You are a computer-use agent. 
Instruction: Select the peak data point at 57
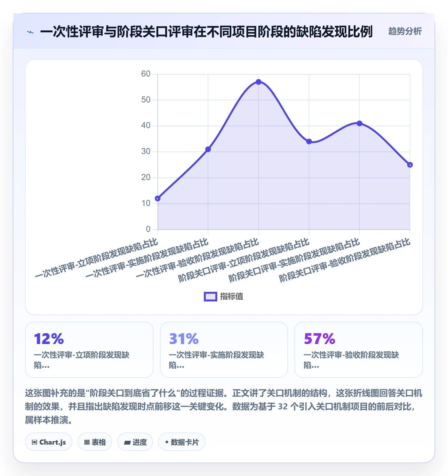[259, 82]
